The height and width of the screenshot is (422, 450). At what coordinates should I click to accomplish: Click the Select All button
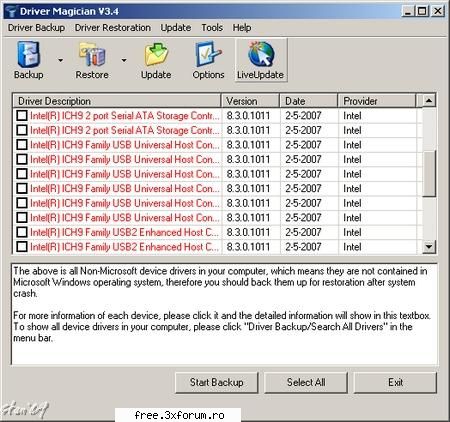tap(306, 382)
